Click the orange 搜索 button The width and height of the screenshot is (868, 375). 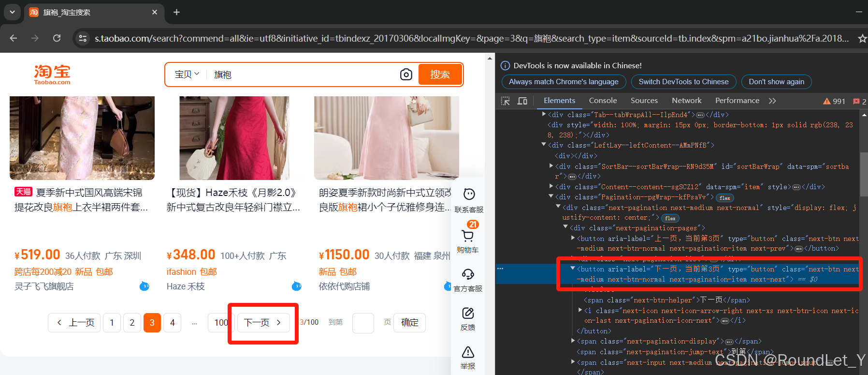pos(440,75)
